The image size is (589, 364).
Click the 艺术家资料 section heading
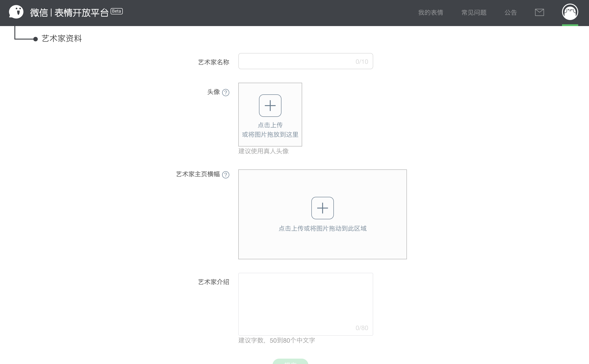pyautogui.click(x=62, y=38)
